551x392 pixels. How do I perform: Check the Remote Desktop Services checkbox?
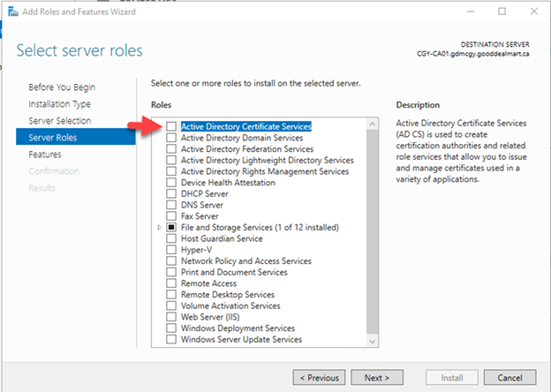coord(171,294)
